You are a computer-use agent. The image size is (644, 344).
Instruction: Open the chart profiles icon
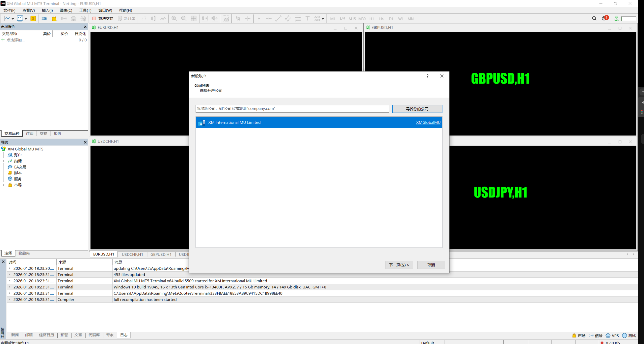pos(20,19)
